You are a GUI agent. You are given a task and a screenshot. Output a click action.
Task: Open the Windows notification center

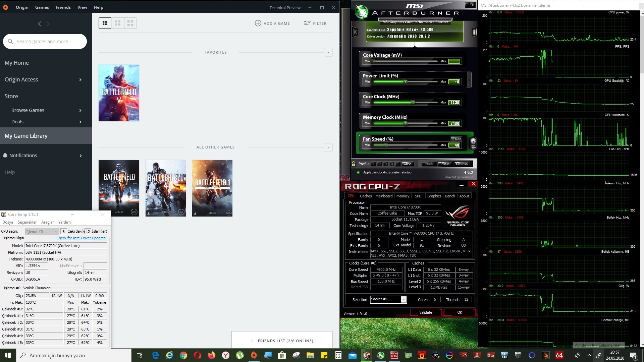point(634,356)
